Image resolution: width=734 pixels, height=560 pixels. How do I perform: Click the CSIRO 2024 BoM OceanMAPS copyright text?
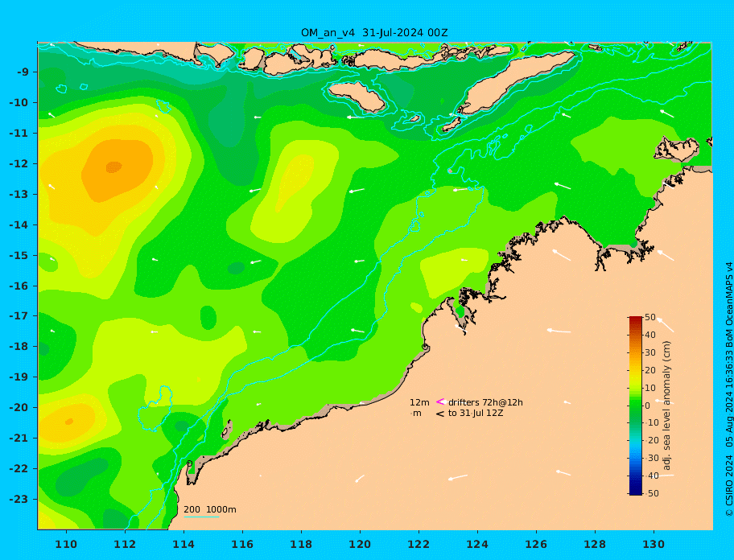(x=729, y=389)
